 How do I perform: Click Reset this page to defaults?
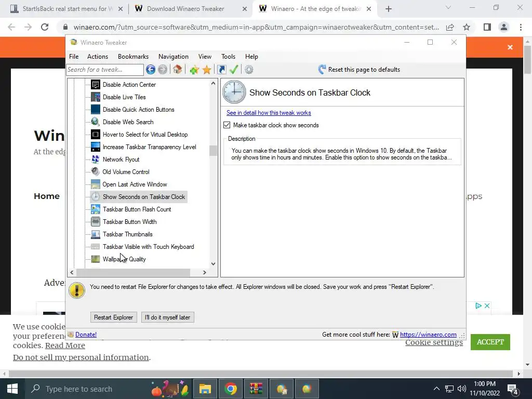tap(359, 70)
